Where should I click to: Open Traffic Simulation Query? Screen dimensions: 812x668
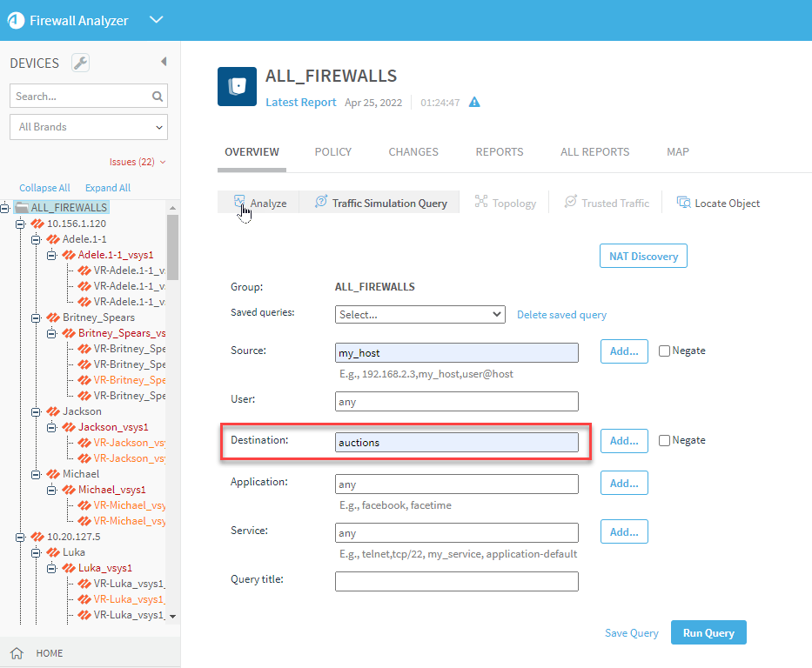(x=380, y=203)
